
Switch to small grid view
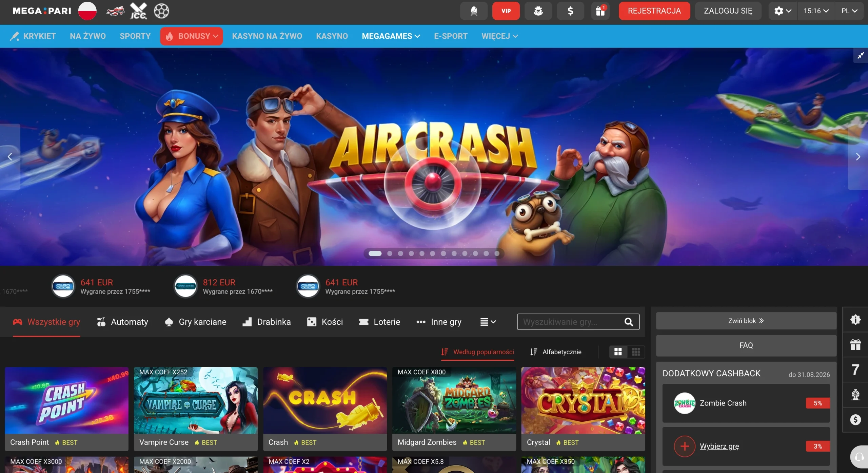tap(636, 352)
